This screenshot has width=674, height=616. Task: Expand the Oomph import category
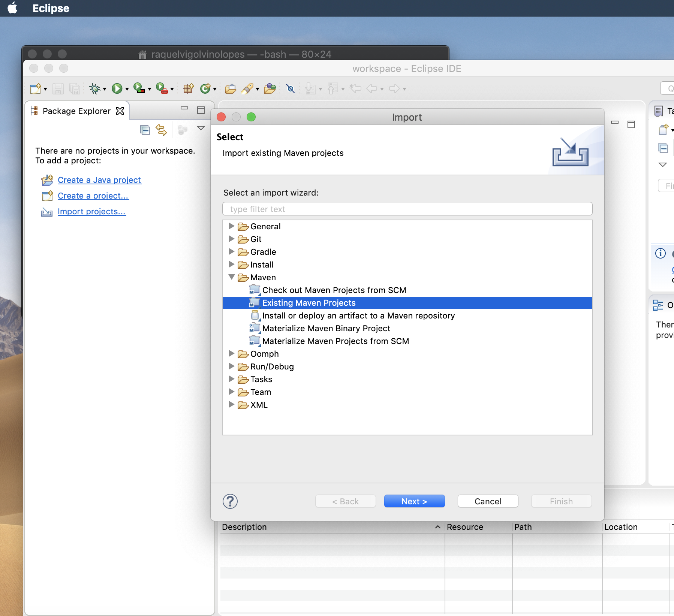pos(232,353)
